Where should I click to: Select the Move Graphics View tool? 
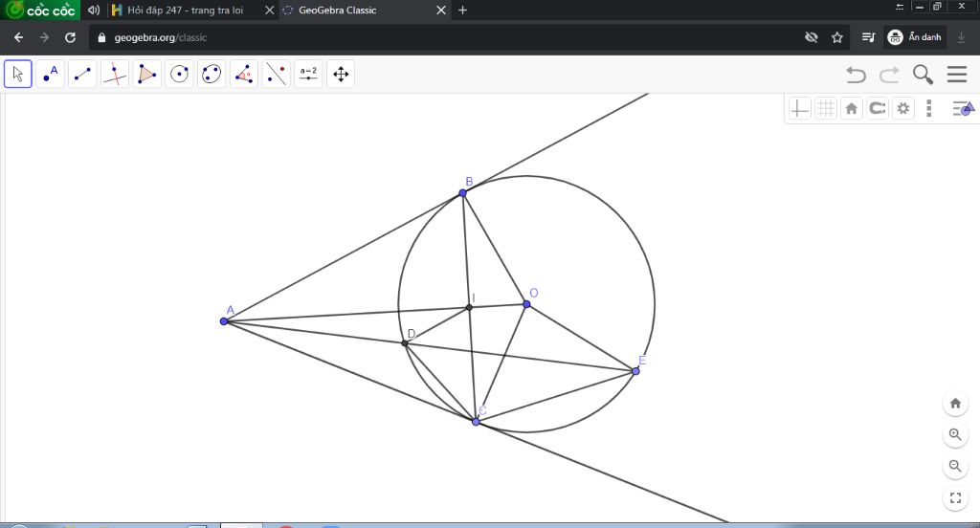tap(341, 75)
